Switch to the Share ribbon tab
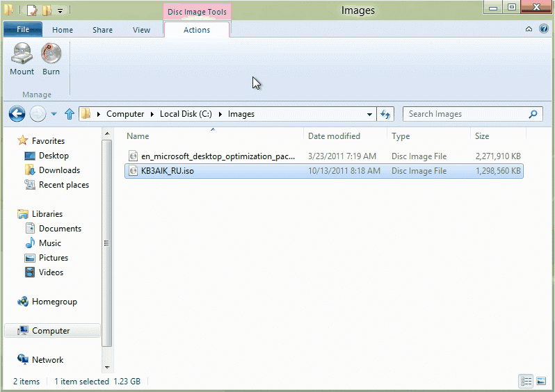The height and width of the screenshot is (392, 555). click(x=103, y=30)
